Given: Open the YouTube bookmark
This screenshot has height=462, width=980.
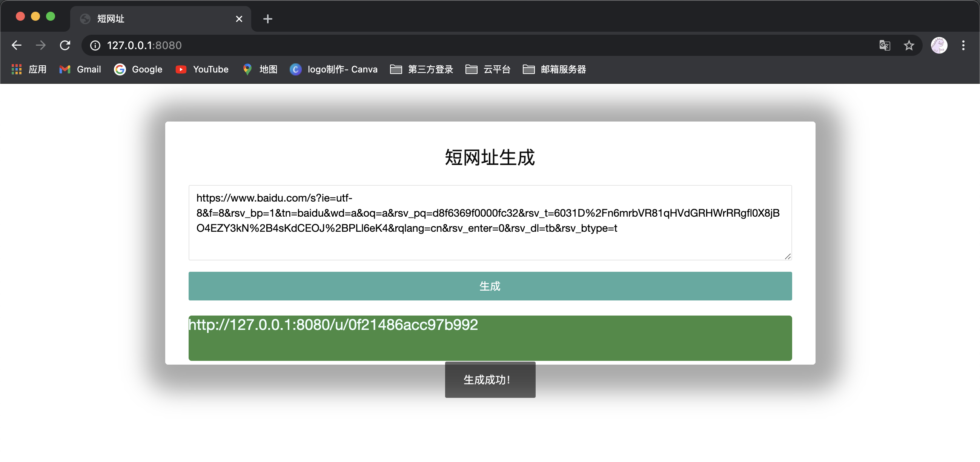Looking at the screenshot, I should tap(202, 69).
